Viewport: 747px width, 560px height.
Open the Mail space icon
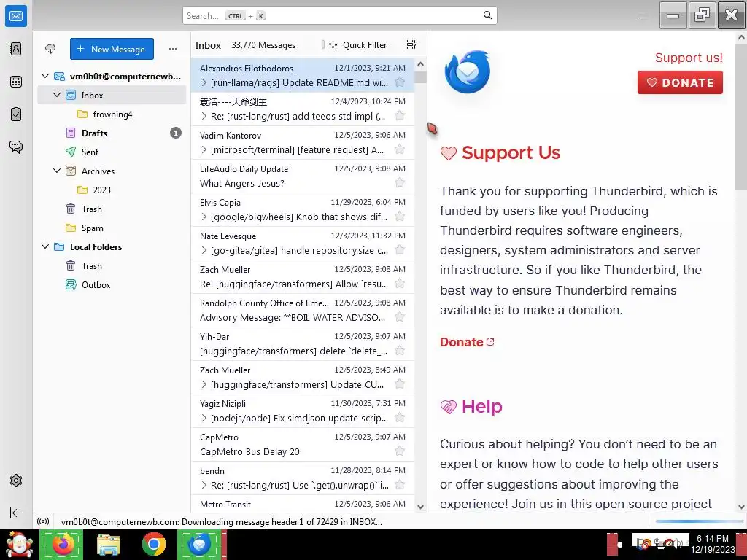pos(16,16)
